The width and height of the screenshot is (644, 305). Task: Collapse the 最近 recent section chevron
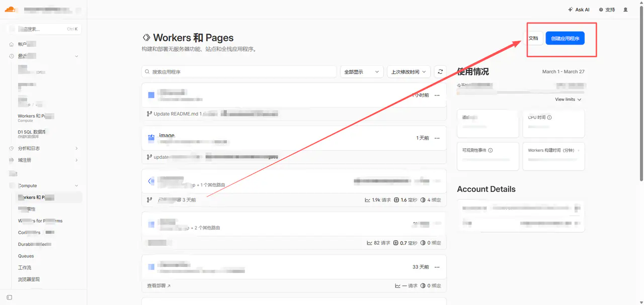coord(76,56)
